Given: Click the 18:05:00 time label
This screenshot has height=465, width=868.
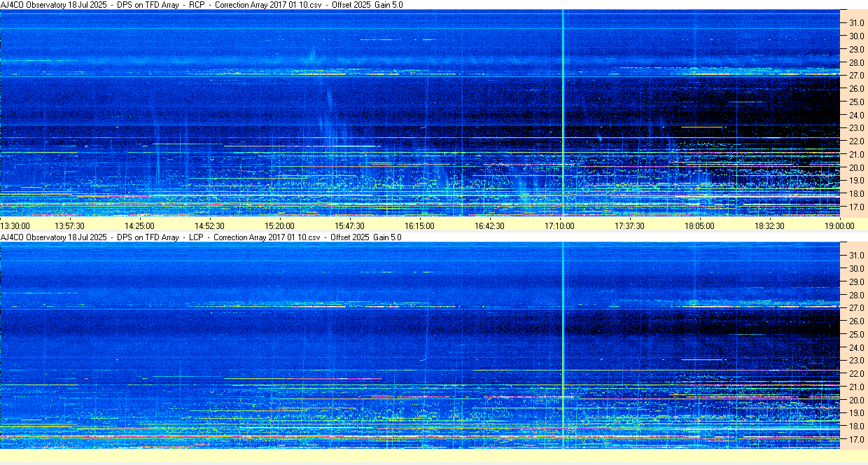Looking at the screenshot, I should tap(699, 225).
